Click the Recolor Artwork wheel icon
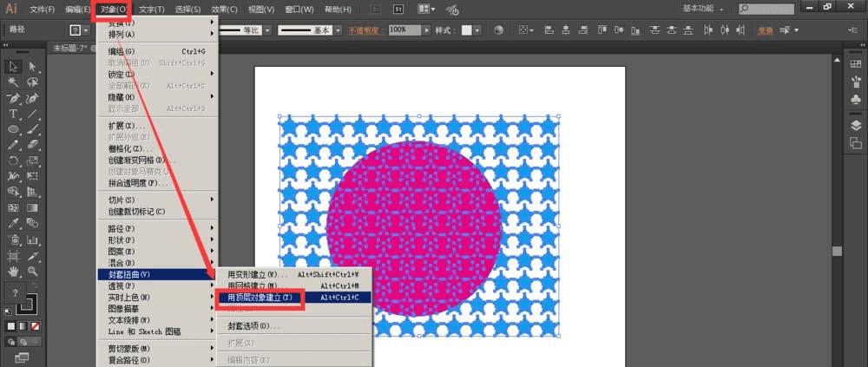The image size is (868, 367). pos(498,30)
